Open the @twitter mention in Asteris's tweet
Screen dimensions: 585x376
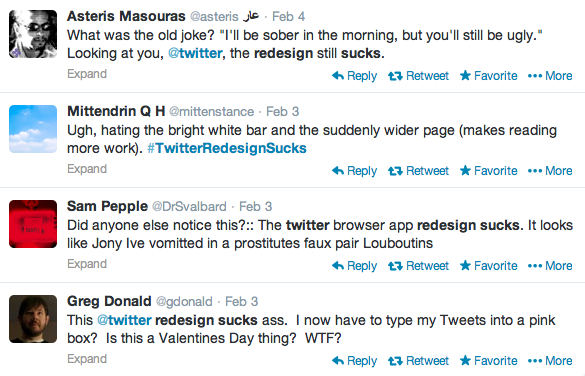[195, 53]
